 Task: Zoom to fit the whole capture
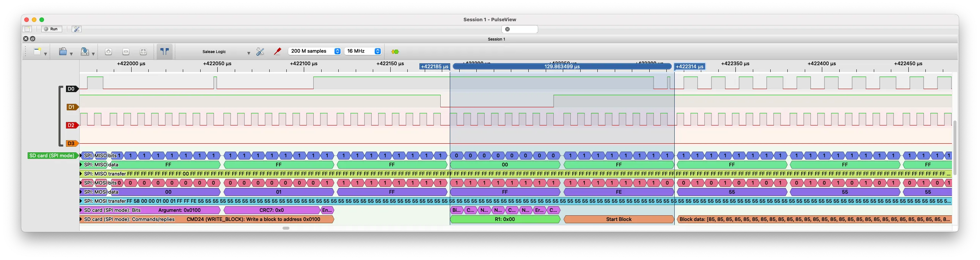[x=143, y=52]
